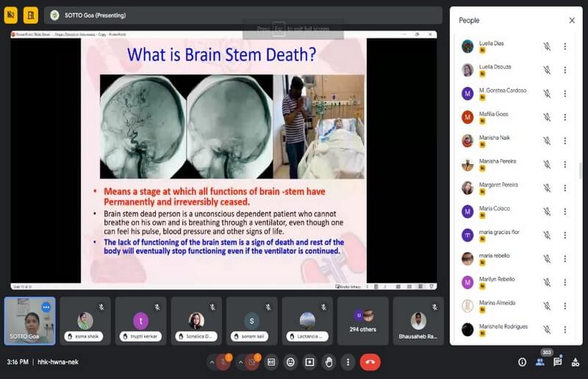Open more actions menu for Luella Dias
The image size is (588, 379).
(x=564, y=46)
